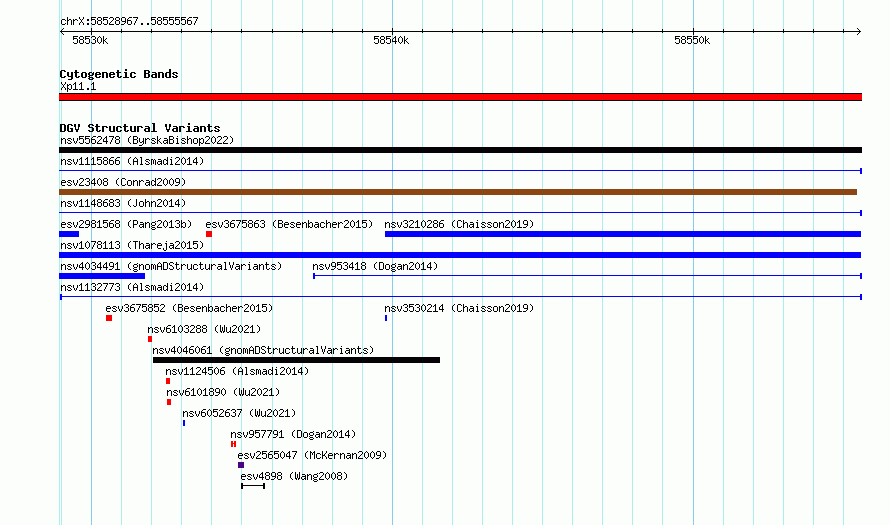Click the 58550k ruler tick label

tap(692, 40)
